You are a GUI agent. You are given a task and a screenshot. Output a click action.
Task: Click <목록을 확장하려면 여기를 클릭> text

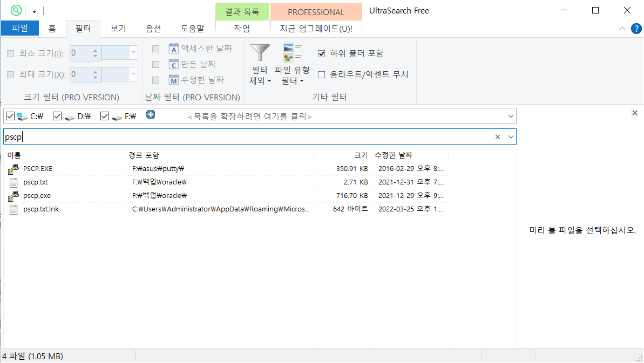[x=250, y=117]
